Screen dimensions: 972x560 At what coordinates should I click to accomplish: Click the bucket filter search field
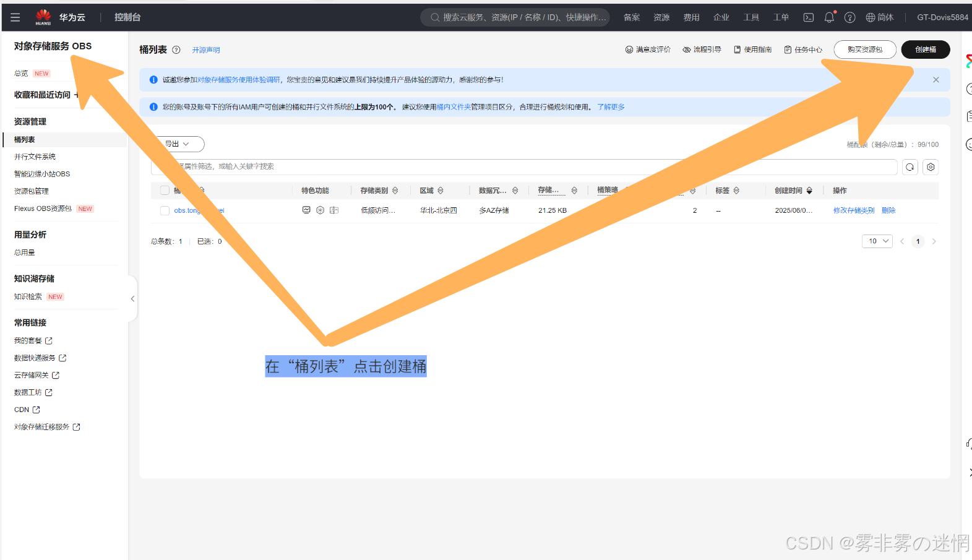(524, 167)
